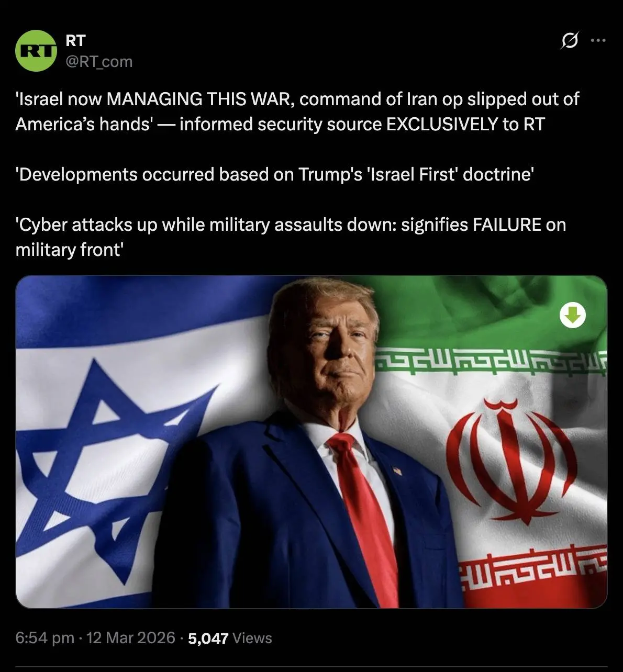Open the 5,047 Views count
The height and width of the screenshot is (672, 623).
click(230, 638)
